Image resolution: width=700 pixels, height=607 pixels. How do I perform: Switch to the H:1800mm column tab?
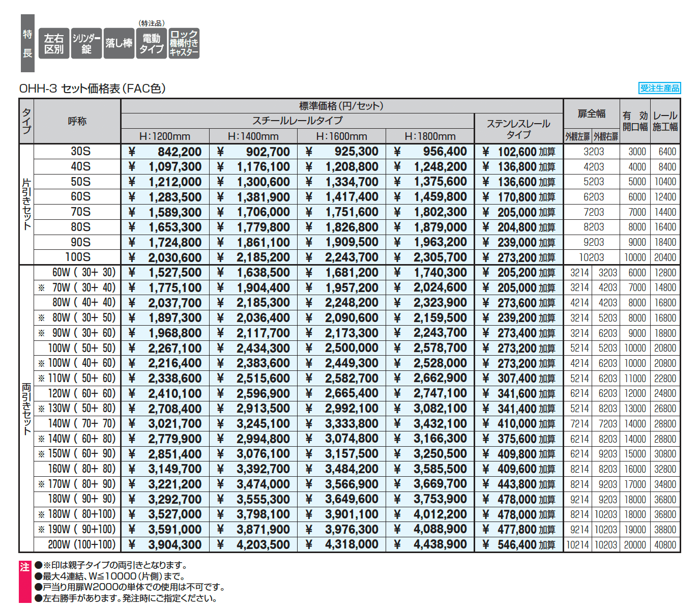430,136
